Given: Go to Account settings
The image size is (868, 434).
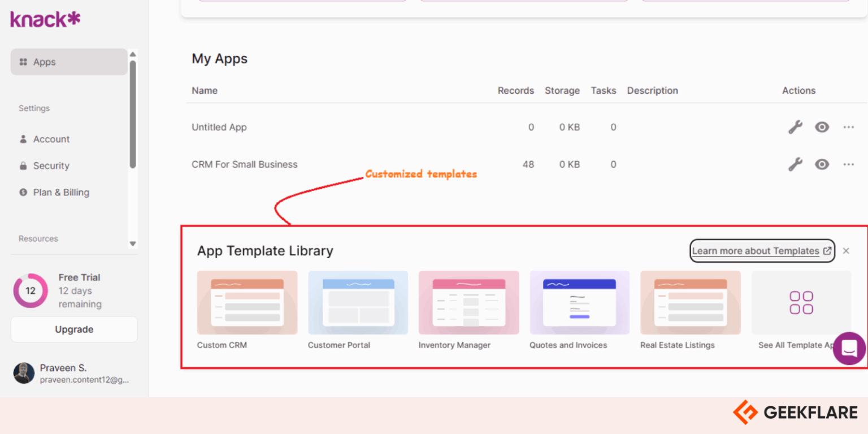Looking at the screenshot, I should point(51,139).
